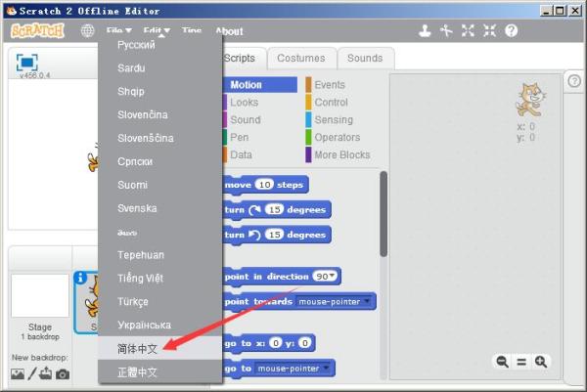Image resolution: width=587 pixels, height=392 pixels.
Task: Choose Svenska language
Action: pyautogui.click(x=160, y=208)
